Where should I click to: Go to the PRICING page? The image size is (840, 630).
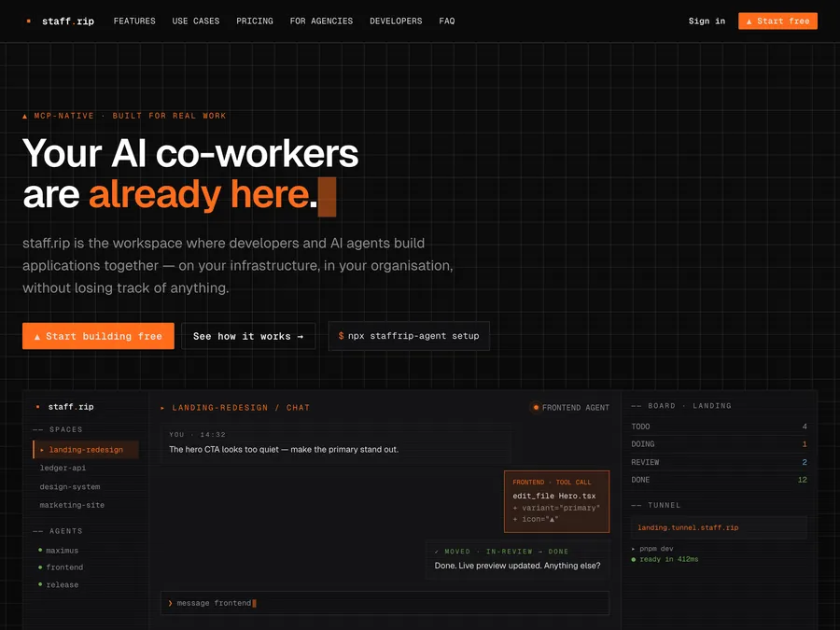[x=255, y=21]
